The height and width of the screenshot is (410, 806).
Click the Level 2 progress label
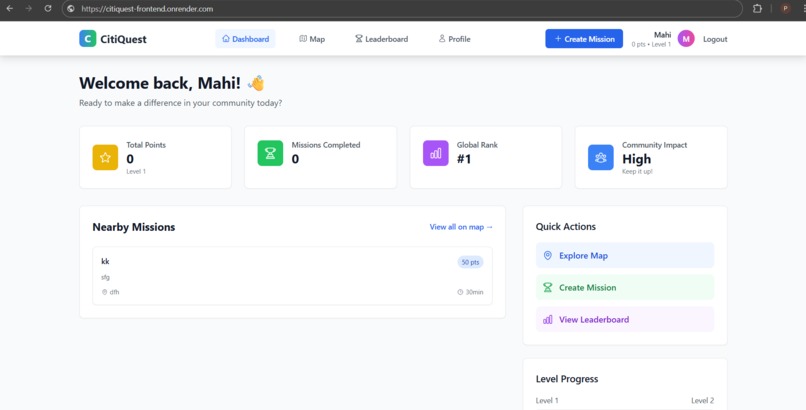[702, 400]
